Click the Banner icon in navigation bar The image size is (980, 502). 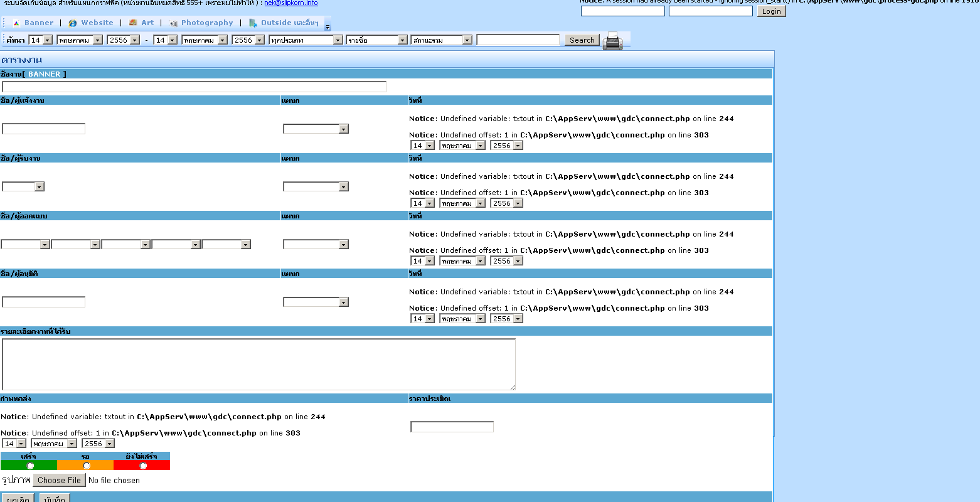click(17, 23)
